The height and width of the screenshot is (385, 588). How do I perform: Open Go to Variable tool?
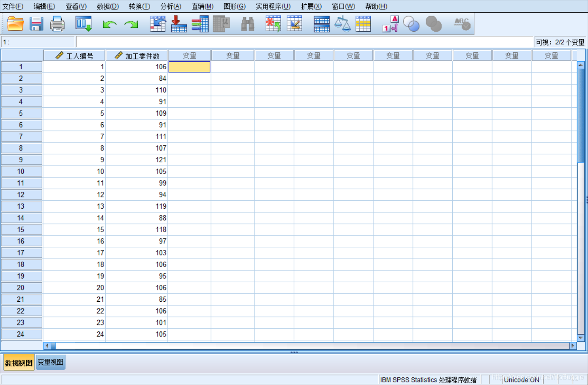(x=179, y=24)
